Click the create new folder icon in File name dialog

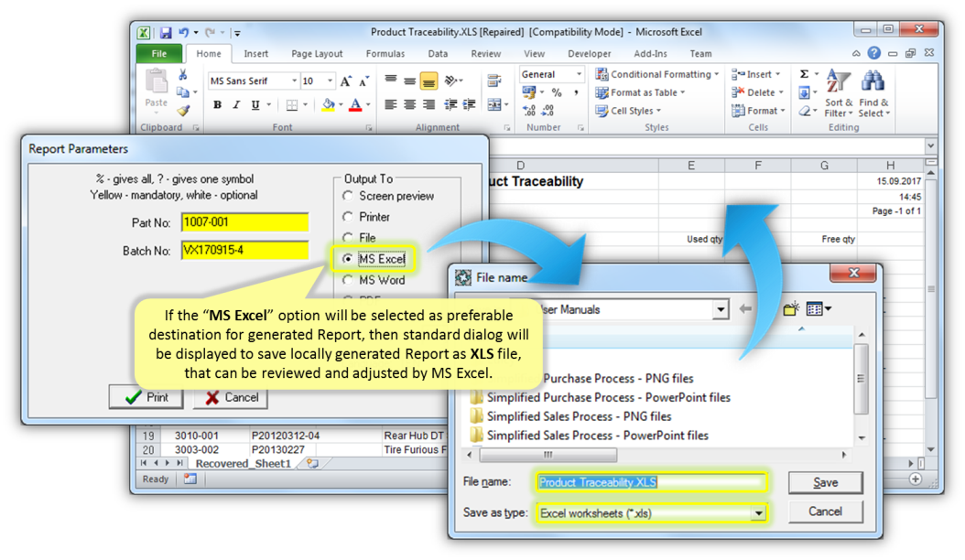coord(791,309)
